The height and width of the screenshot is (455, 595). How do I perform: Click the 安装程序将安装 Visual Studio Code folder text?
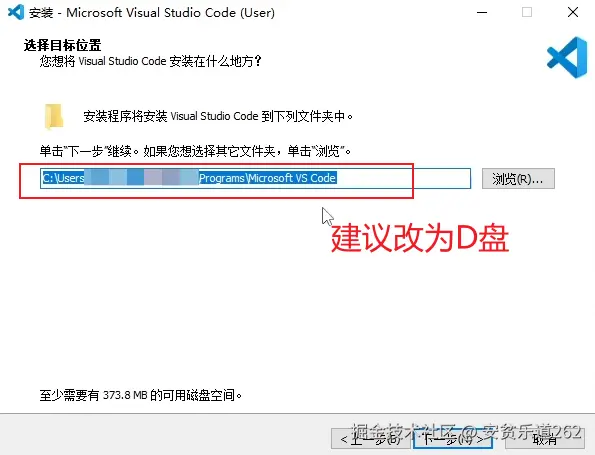[218, 116]
